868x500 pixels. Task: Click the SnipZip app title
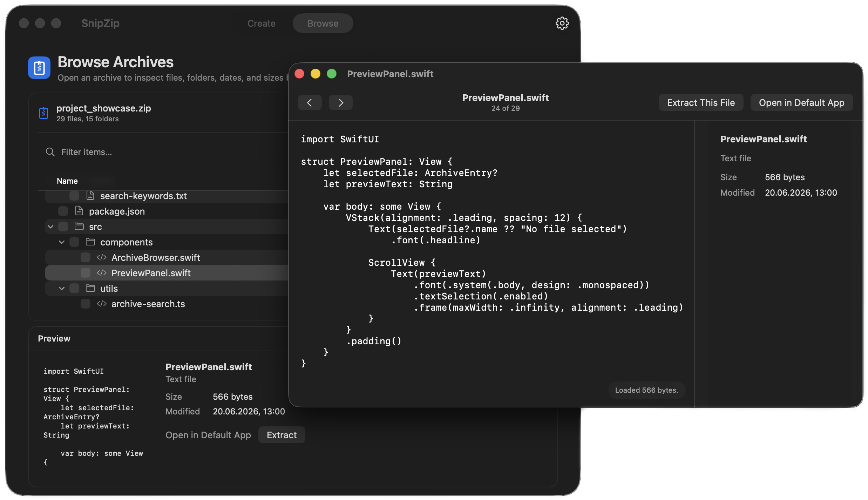pos(100,23)
